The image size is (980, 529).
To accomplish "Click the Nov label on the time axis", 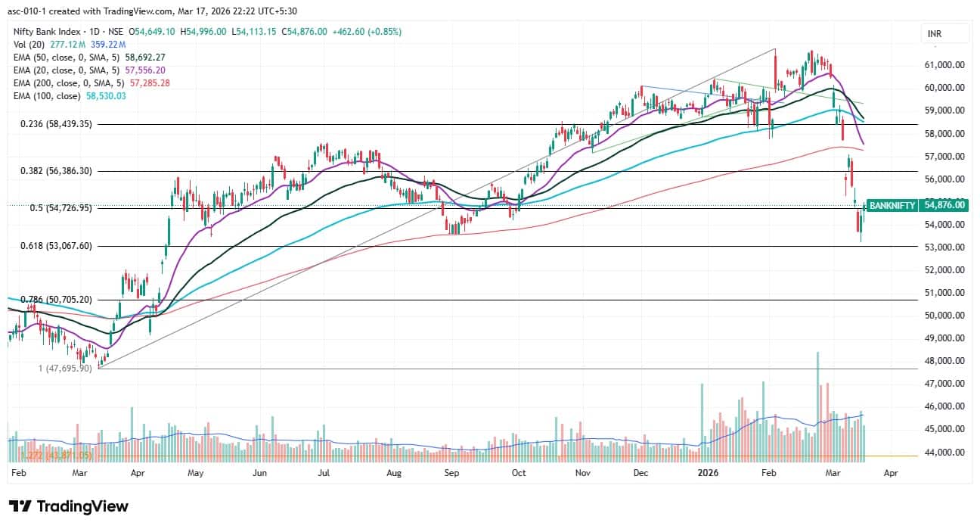I will (582, 472).
